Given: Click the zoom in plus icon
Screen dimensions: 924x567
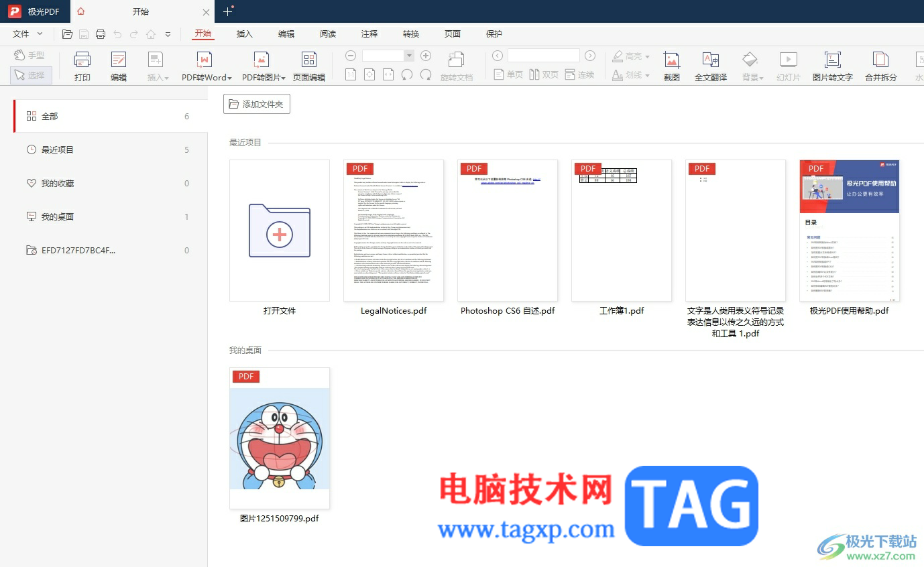Looking at the screenshot, I should pyautogui.click(x=426, y=56).
